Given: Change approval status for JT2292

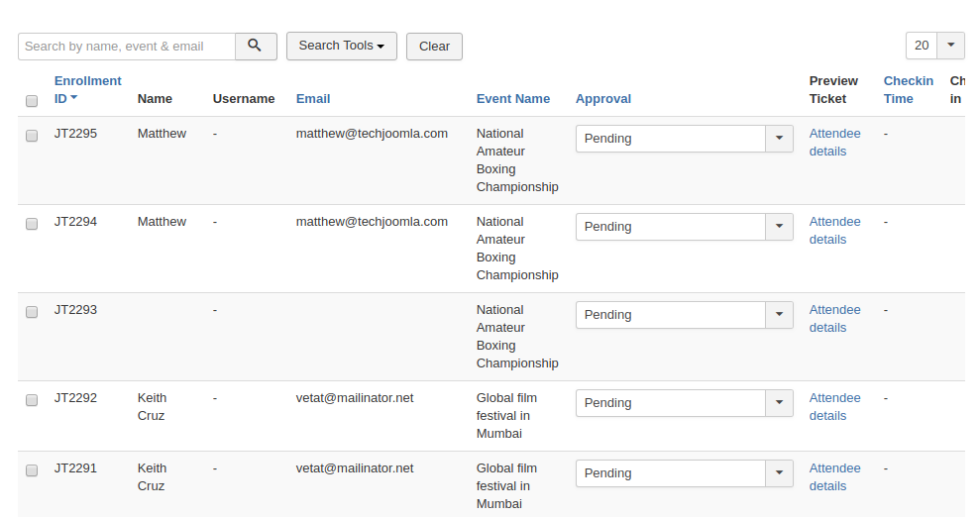Looking at the screenshot, I should tap(684, 403).
